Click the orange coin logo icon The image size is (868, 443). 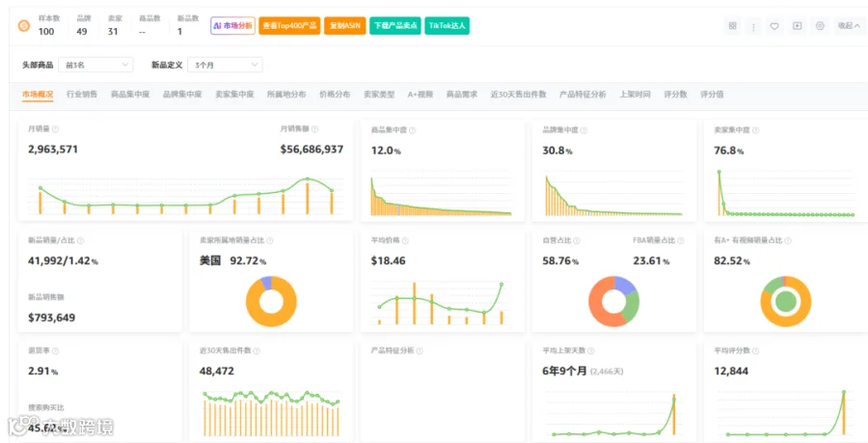pyautogui.click(x=24, y=26)
